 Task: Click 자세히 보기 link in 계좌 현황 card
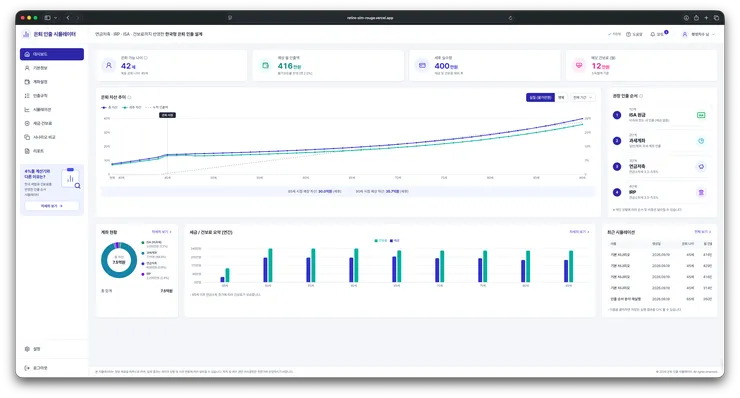tap(161, 232)
